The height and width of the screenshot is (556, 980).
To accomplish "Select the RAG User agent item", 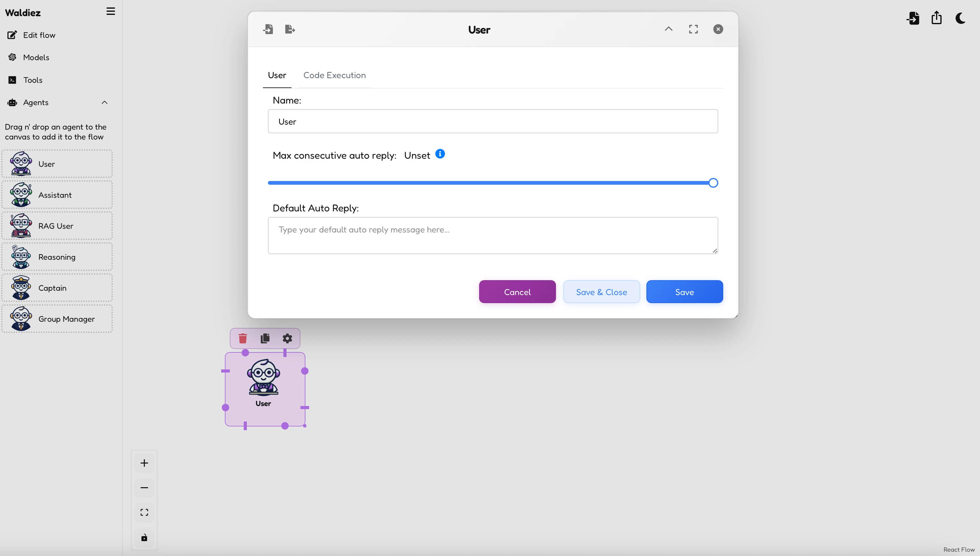I will tap(57, 226).
